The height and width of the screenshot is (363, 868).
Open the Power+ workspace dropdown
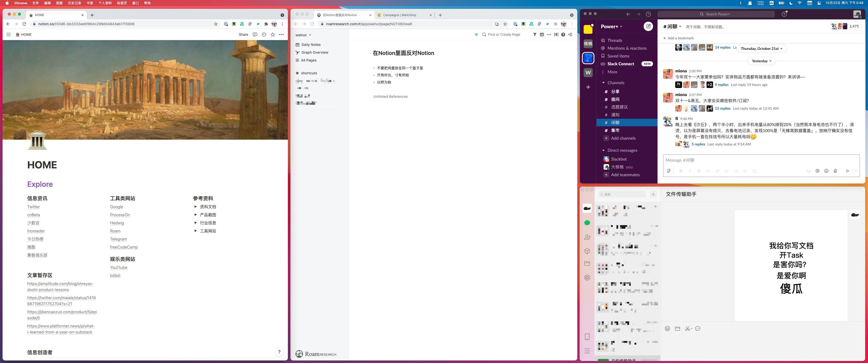pos(611,26)
